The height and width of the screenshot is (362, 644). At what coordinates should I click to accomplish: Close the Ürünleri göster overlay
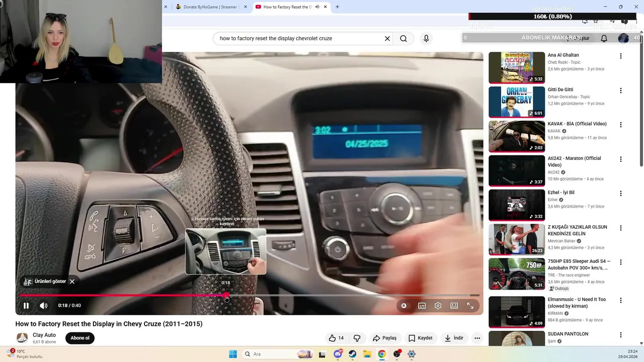tap(72, 282)
